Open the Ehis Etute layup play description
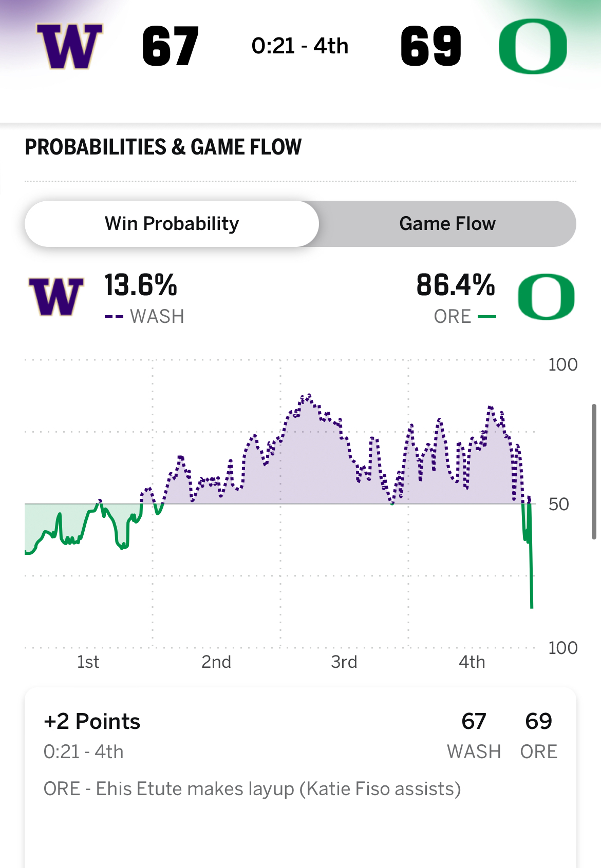 pos(252,789)
